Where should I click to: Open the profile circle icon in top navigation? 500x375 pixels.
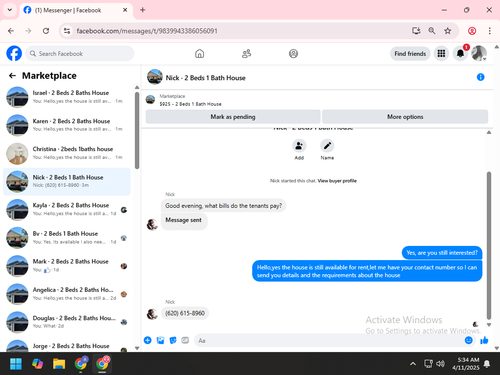(x=293, y=54)
